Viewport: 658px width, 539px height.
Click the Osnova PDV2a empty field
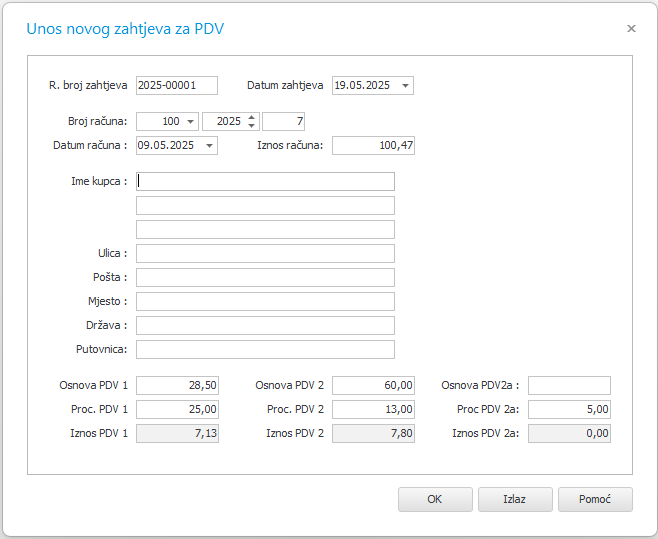point(569,385)
